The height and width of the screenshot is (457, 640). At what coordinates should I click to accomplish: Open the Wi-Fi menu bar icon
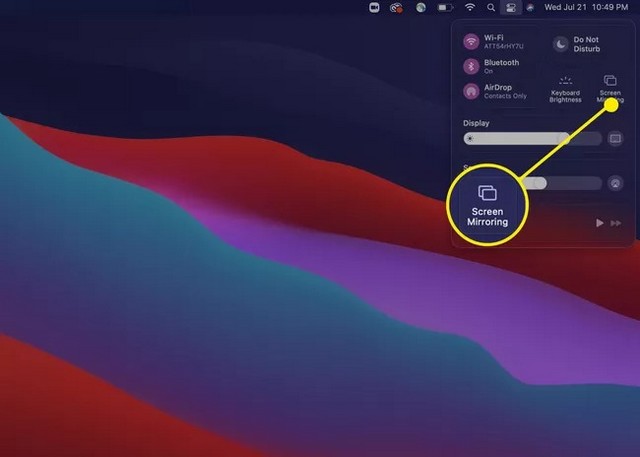click(x=470, y=7)
